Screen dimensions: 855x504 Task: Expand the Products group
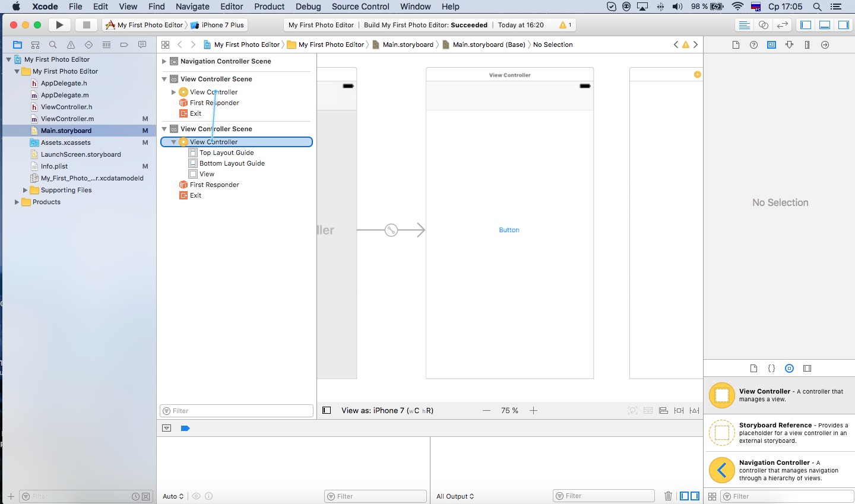tap(17, 202)
